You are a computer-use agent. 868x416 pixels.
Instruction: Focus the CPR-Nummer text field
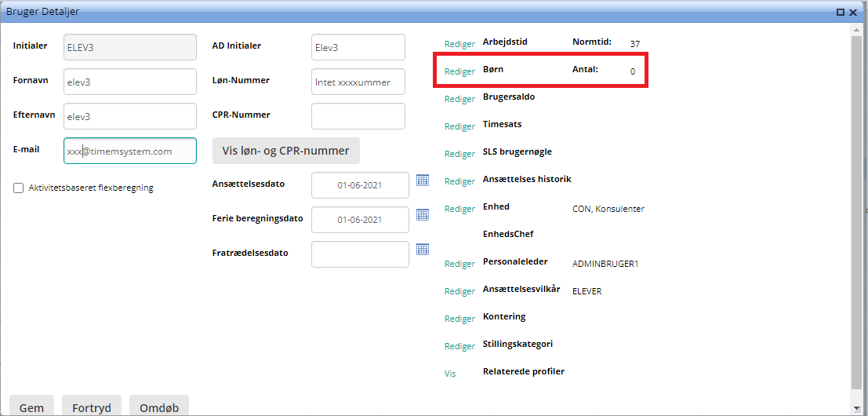coord(358,116)
